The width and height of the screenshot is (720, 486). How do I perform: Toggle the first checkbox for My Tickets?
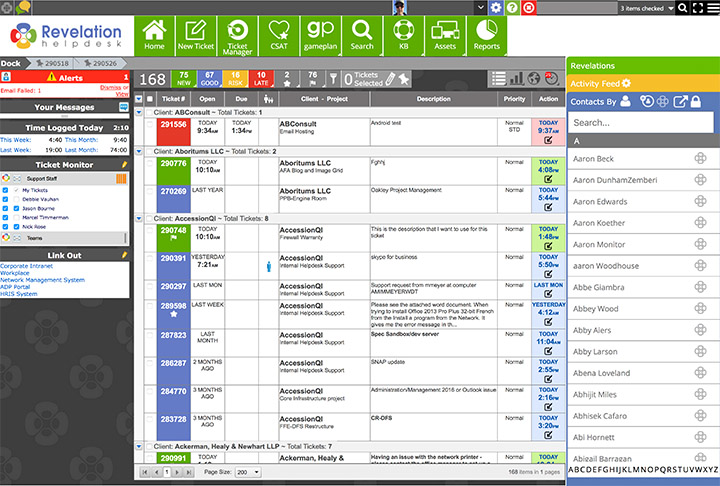click(x=6, y=190)
